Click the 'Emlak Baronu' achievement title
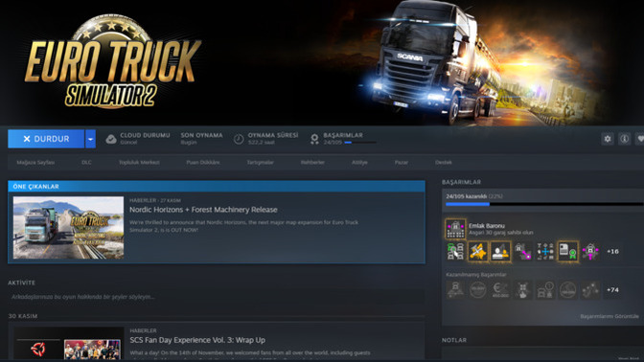Image resolution: width=644 pixels, height=362 pixels. 487,226
